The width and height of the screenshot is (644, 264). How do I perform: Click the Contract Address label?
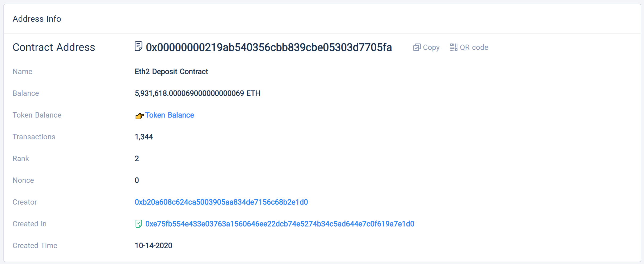[x=54, y=47]
